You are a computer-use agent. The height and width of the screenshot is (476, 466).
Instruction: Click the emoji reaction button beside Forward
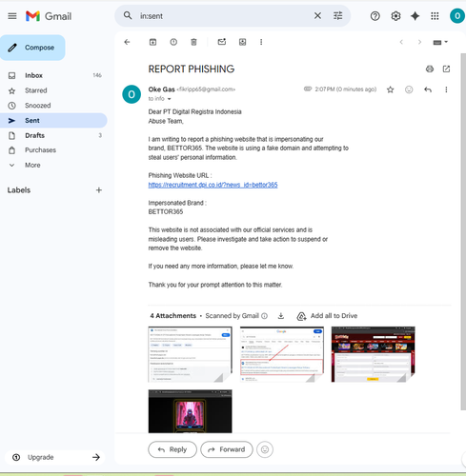coord(265,449)
